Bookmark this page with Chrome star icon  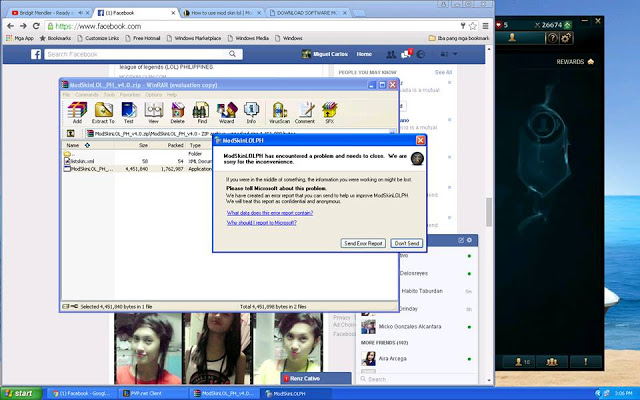tap(473, 26)
